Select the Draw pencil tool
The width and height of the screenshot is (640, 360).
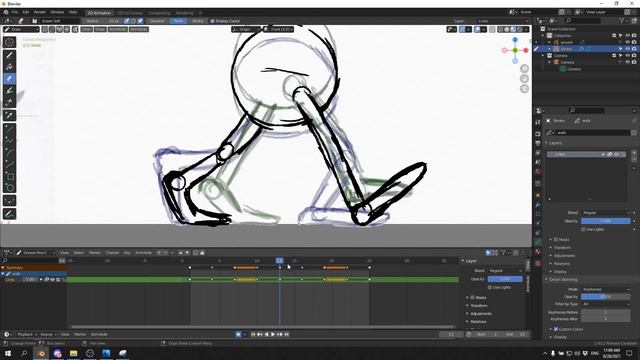(x=9, y=55)
